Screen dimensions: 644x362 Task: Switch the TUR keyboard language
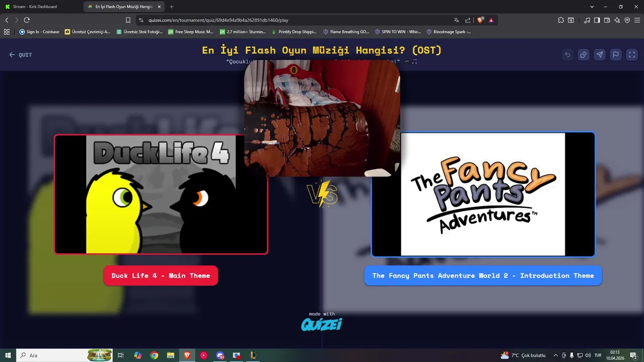[598, 355]
